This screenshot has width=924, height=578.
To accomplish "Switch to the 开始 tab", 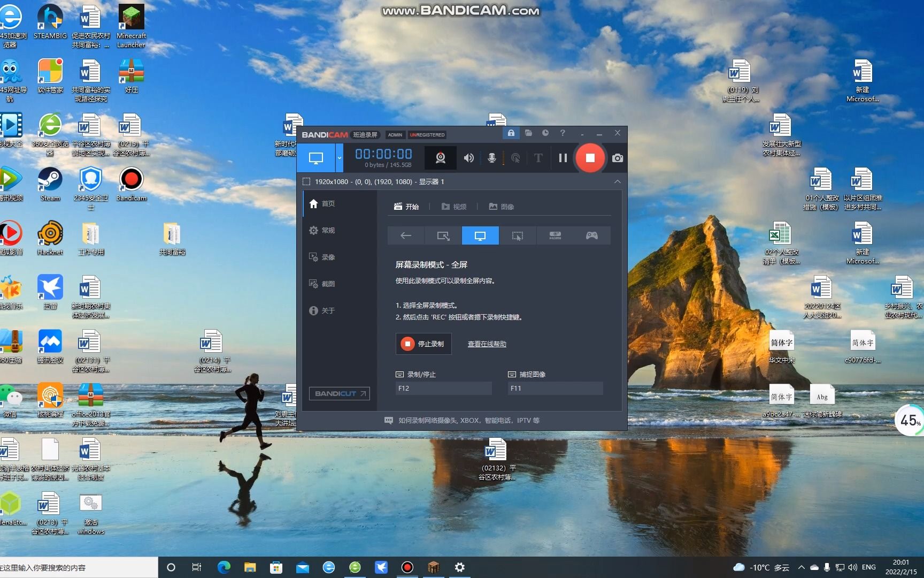I will [406, 207].
